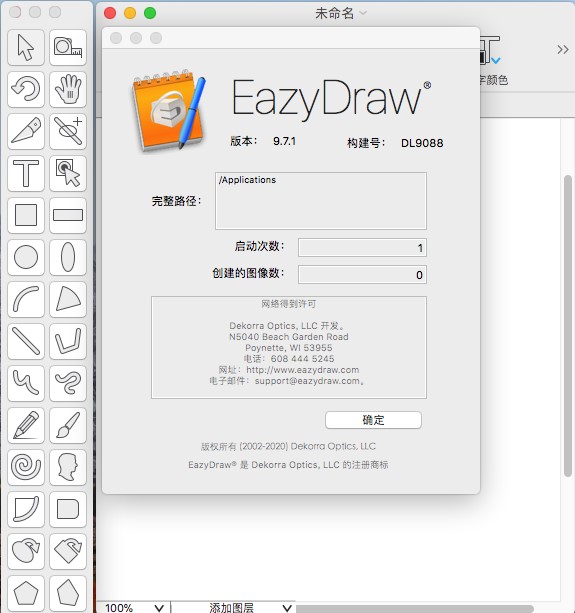
Task: Select the Bezier curve tool
Action: click(x=26, y=384)
